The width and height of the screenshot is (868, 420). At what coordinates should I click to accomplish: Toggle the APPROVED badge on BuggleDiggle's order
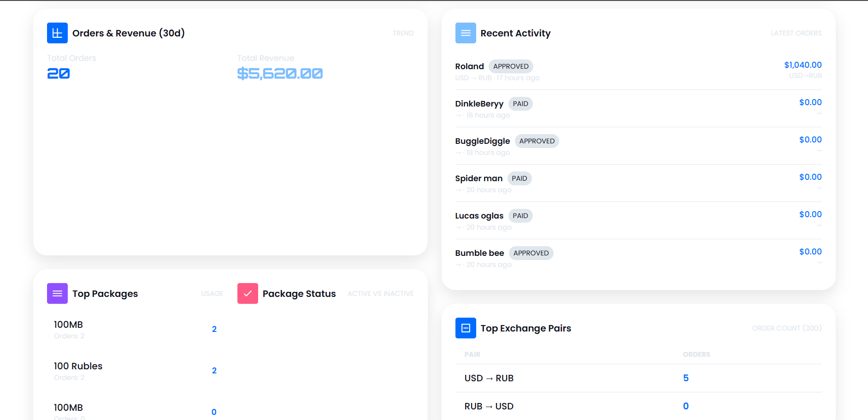537,141
